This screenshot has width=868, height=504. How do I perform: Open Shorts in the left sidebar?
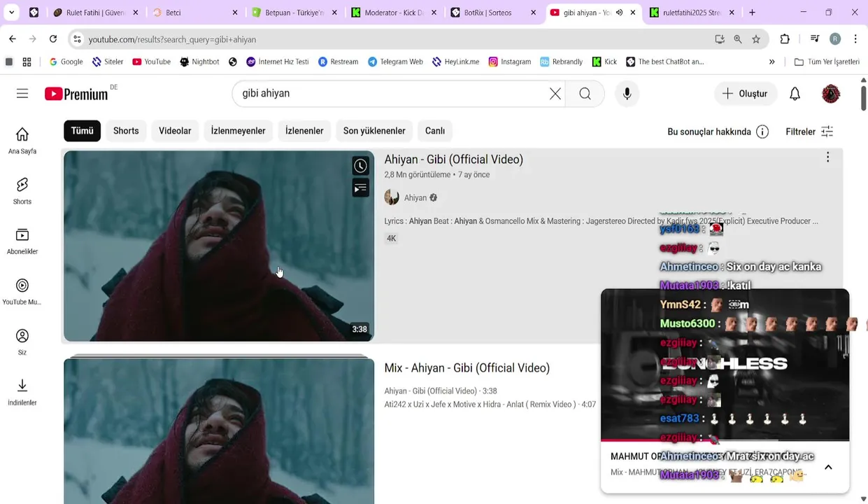pos(22,191)
